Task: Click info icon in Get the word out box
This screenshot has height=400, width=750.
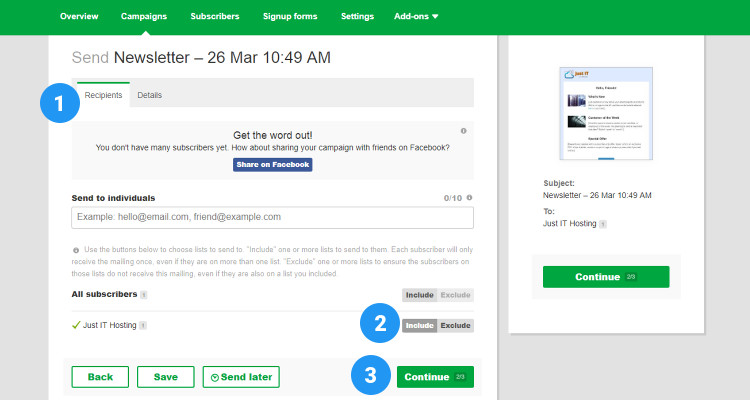Action: coord(463,131)
